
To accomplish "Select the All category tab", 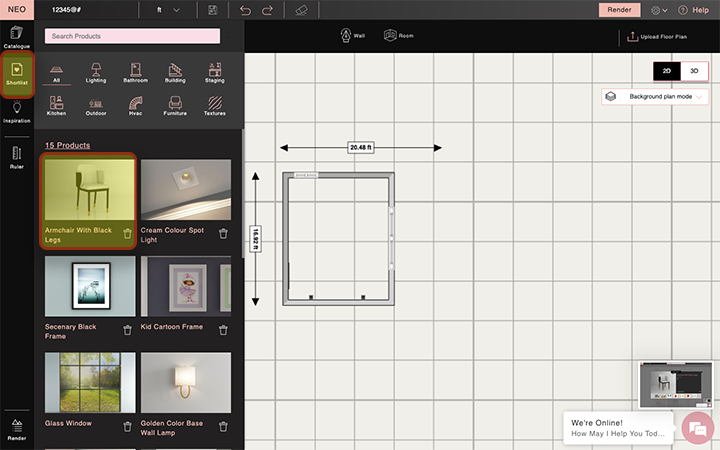I will pos(56,73).
